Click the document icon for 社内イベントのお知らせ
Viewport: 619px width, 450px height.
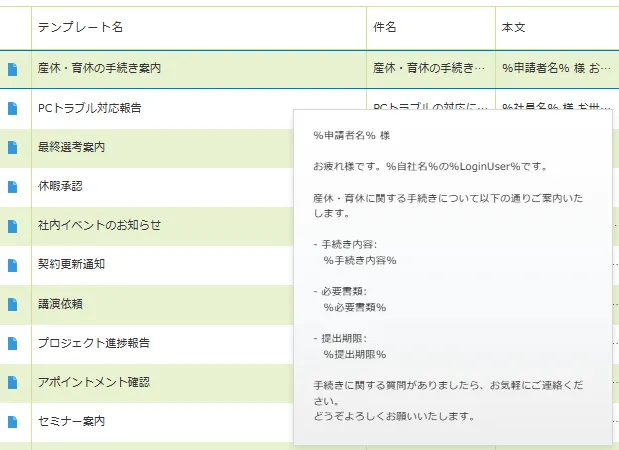pos(13,225)
